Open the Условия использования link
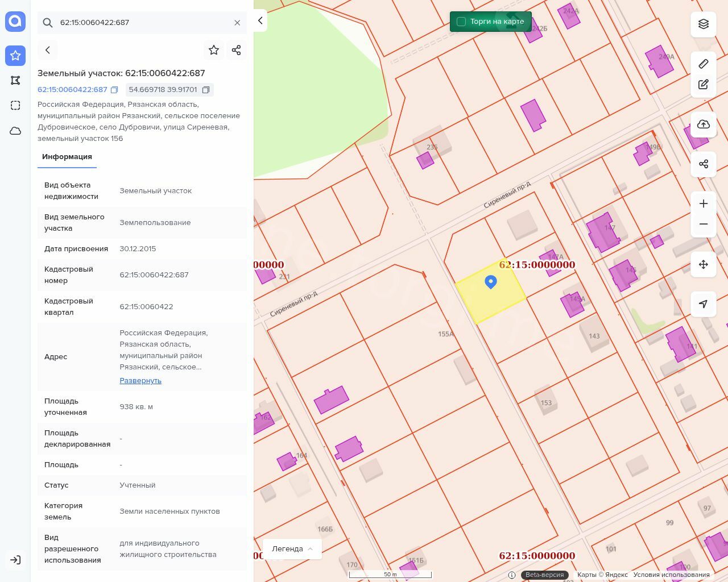Image resolution: width=728 pixels, height=582 pixels. [671, 575]
